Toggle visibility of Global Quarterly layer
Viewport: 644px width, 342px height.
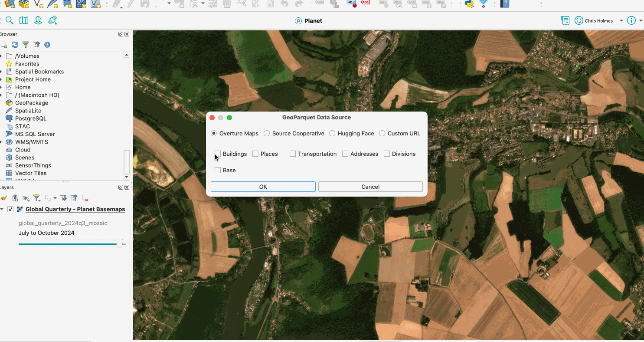pos(10,209)
